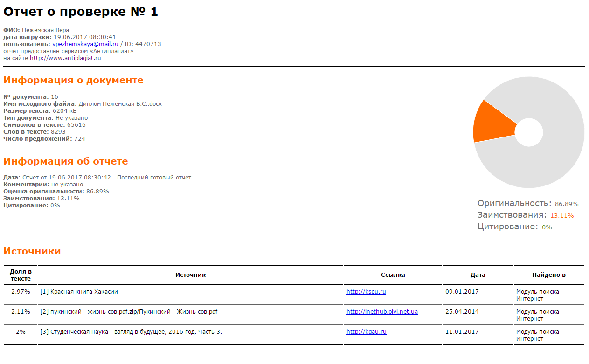Click the «Доля в тексте» column header

pyautogui.click(x=21, y=275)
